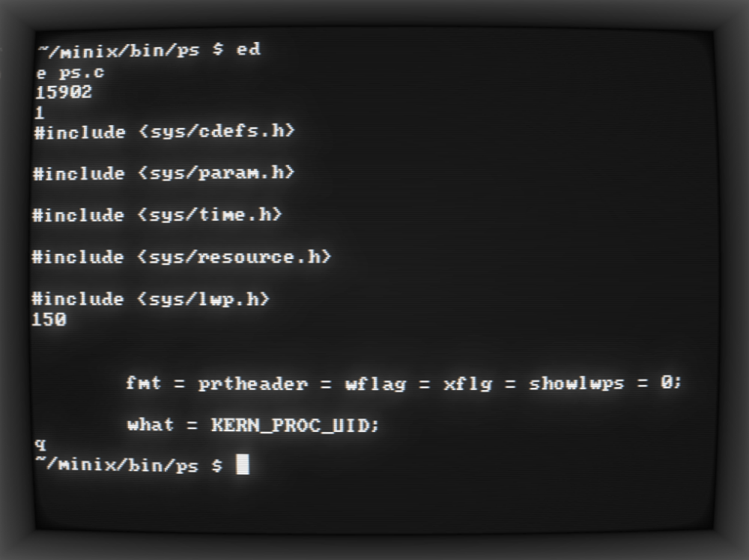Click the 'ed' command on first line
Viewport: 749px width, 560px height.
249,49
